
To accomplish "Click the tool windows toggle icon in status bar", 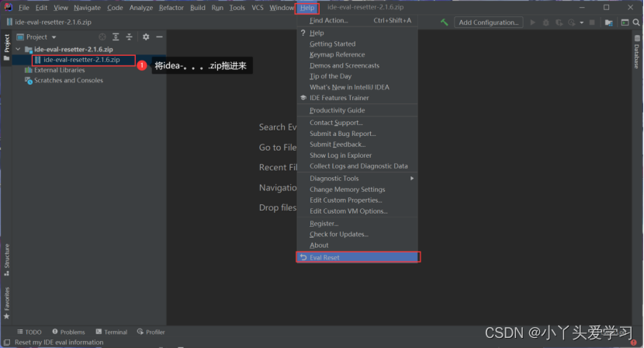I will tap(6, 343).
